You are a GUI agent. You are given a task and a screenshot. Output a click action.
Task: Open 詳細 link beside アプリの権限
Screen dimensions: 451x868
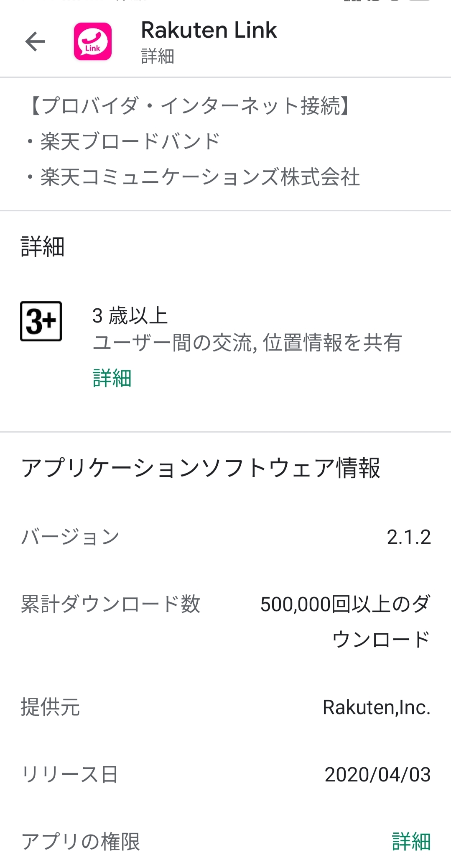411,842
